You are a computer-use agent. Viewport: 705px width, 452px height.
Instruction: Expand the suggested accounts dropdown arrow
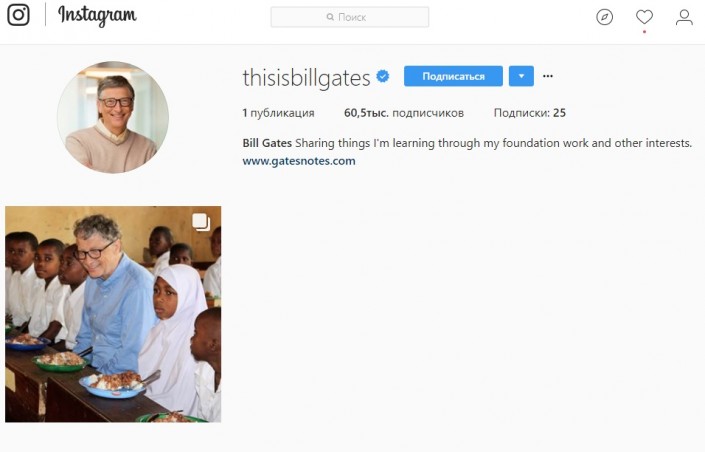(521, 76)
